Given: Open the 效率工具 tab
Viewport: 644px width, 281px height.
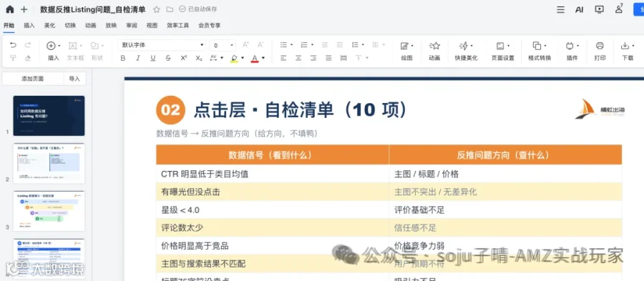Looking at the screenshot, I should [x=178, y=26].
